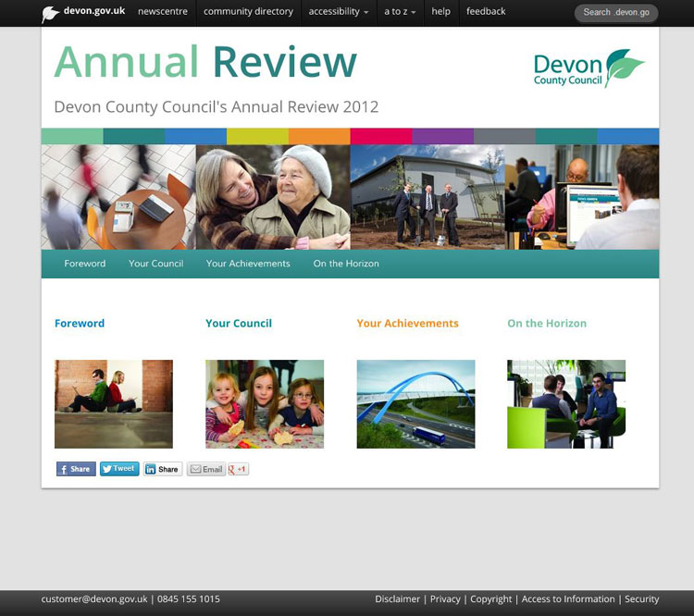Open the newscentre menu item
Image resolution: width=694 pixels, height=616 pixels.
(163, 11)
